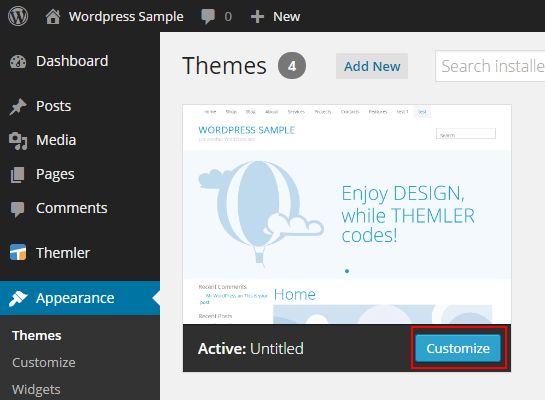This screenshot has width=545, height=400.
Task: Click the Appearance paintbrush icon
Action: click(x=18, y=298)
